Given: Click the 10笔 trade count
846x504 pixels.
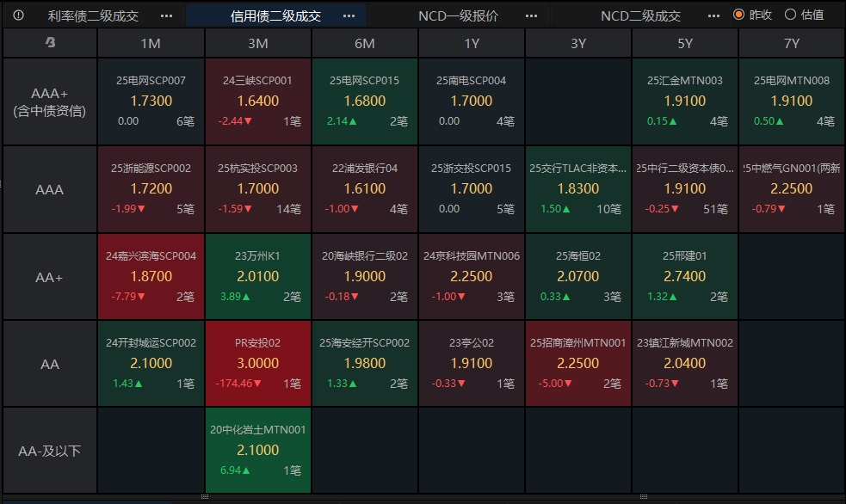Looking at the screenshot, I should coord(608,209).
